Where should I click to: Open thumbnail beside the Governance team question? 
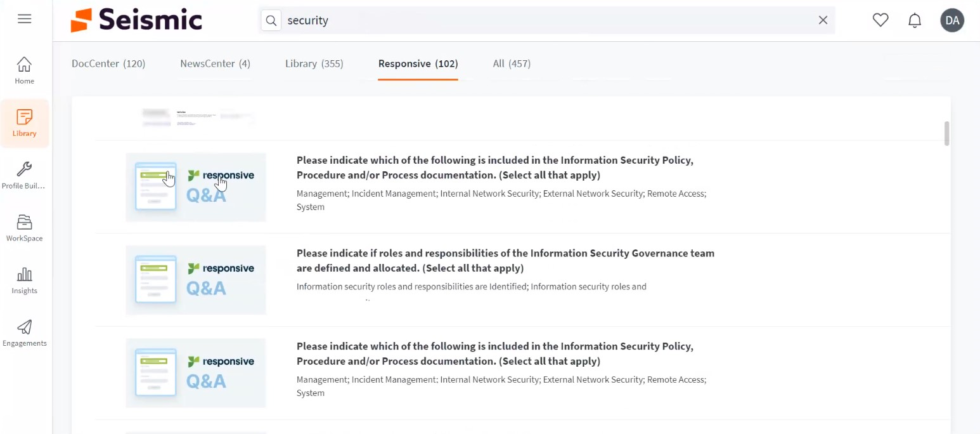(196, 280)
